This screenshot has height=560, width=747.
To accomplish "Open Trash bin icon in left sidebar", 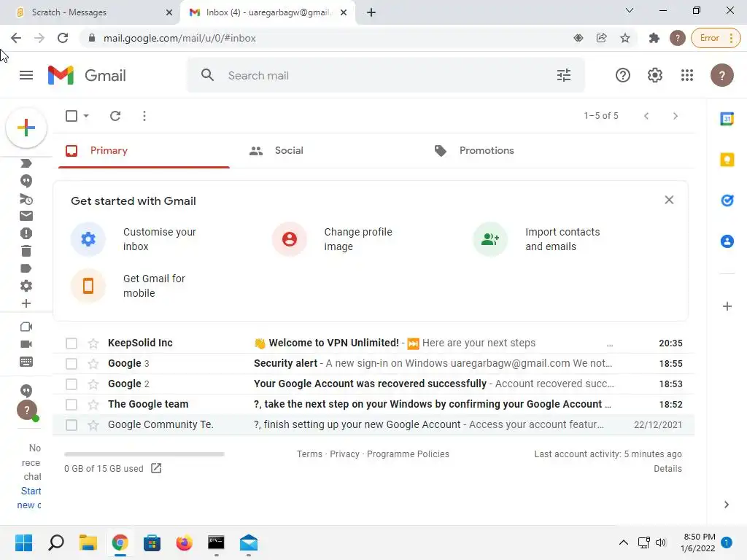I will coord(26,251).
